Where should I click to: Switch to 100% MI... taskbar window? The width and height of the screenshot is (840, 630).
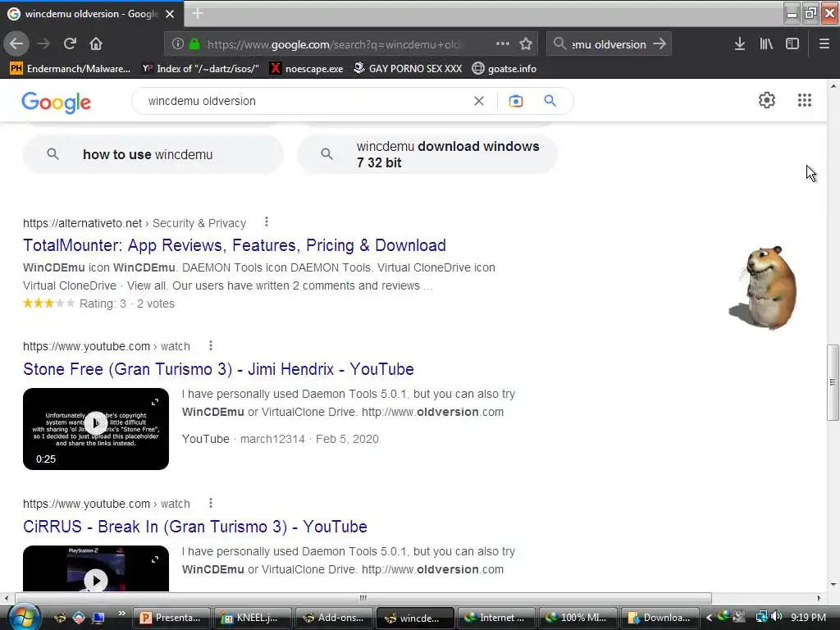[x=578, y=618]
